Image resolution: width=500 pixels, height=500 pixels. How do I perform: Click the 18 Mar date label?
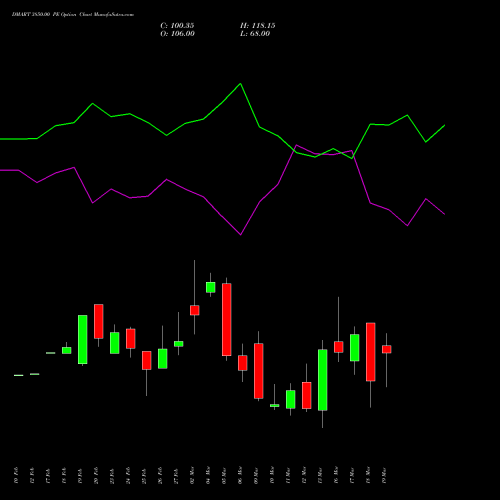click(x=368, y=475)
